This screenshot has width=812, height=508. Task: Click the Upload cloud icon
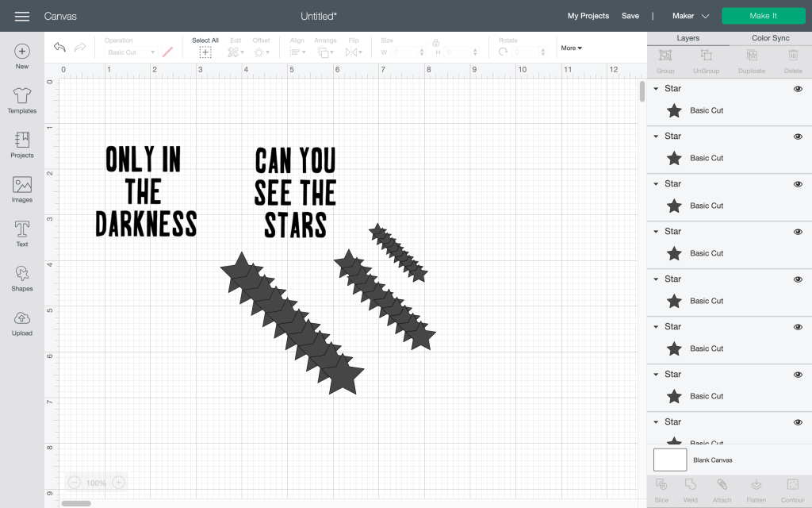pos(22,322)
